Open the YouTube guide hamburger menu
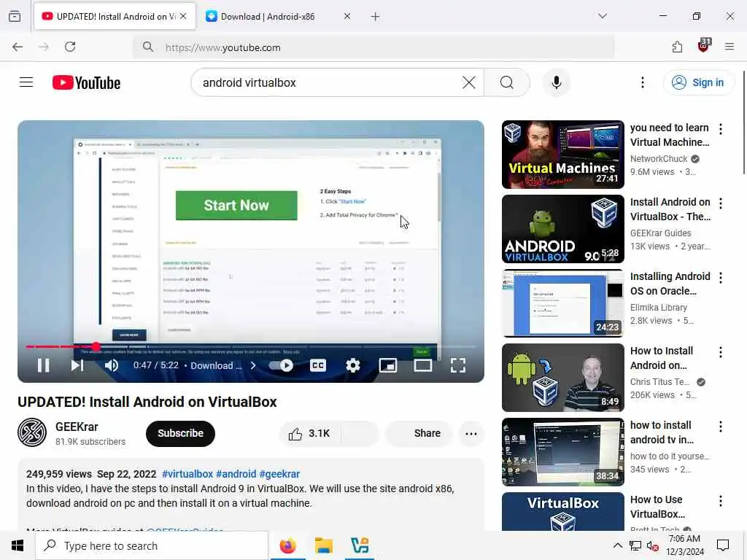The height and width of the screenshot is (560, 747). (26, 82)
